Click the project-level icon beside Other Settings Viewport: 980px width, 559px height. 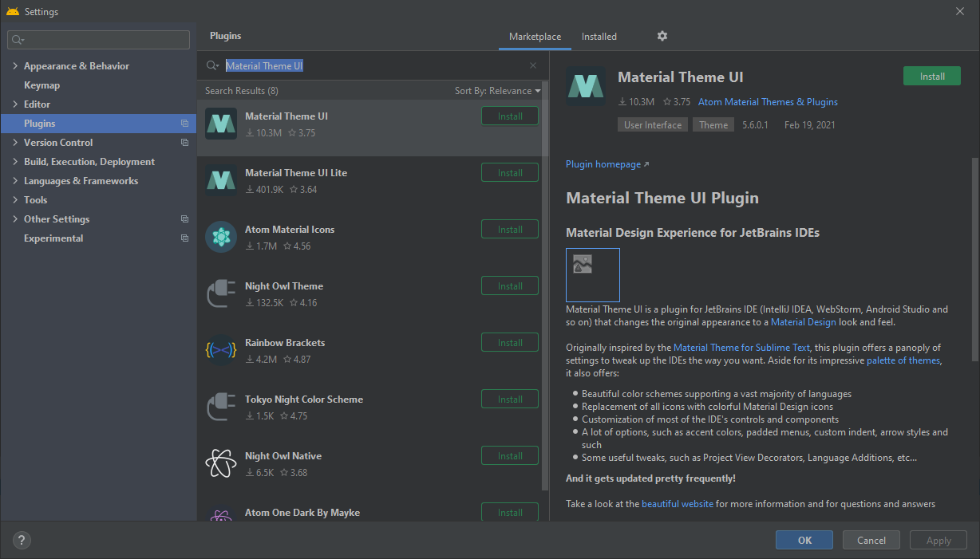pyautogui.click(x=184, y=219)
